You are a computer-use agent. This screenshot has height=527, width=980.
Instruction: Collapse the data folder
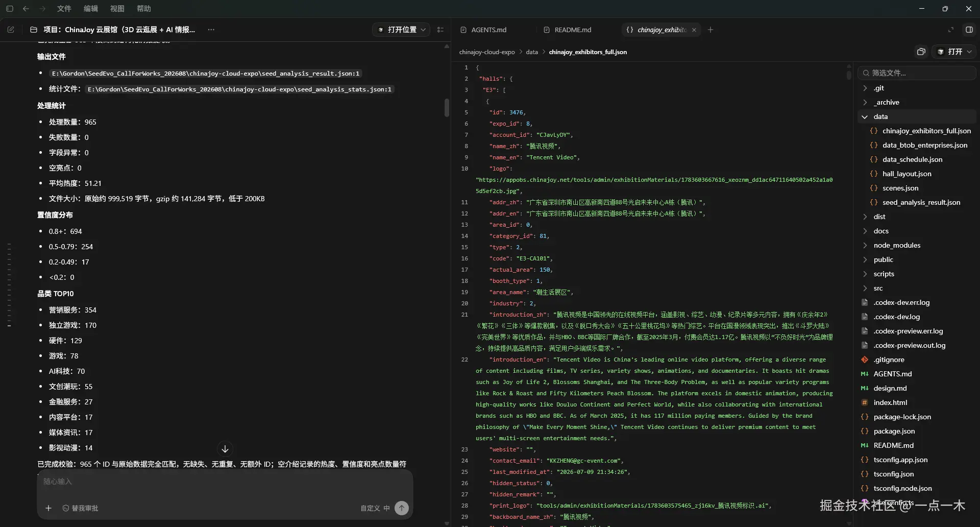880,116
